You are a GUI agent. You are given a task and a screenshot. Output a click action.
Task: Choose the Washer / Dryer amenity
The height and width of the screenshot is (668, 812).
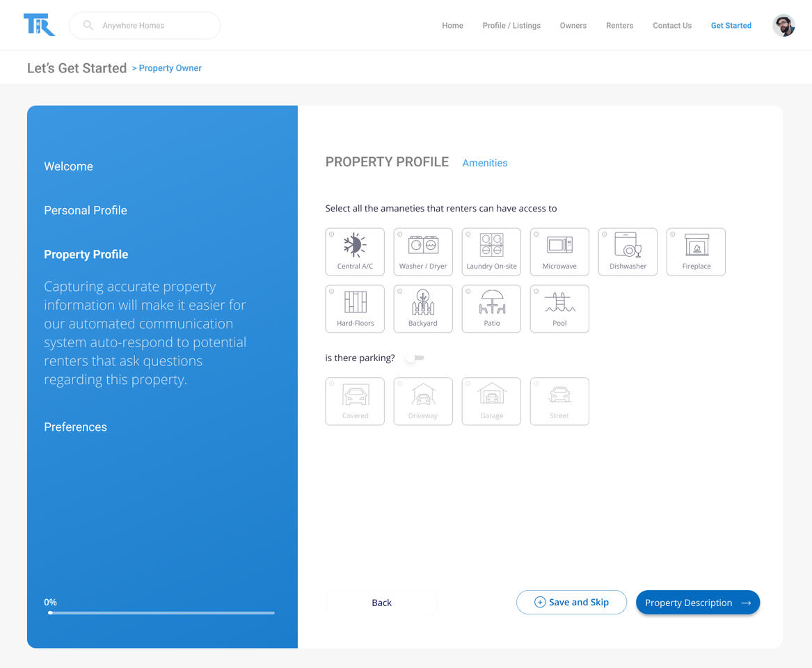pos(423,251)
